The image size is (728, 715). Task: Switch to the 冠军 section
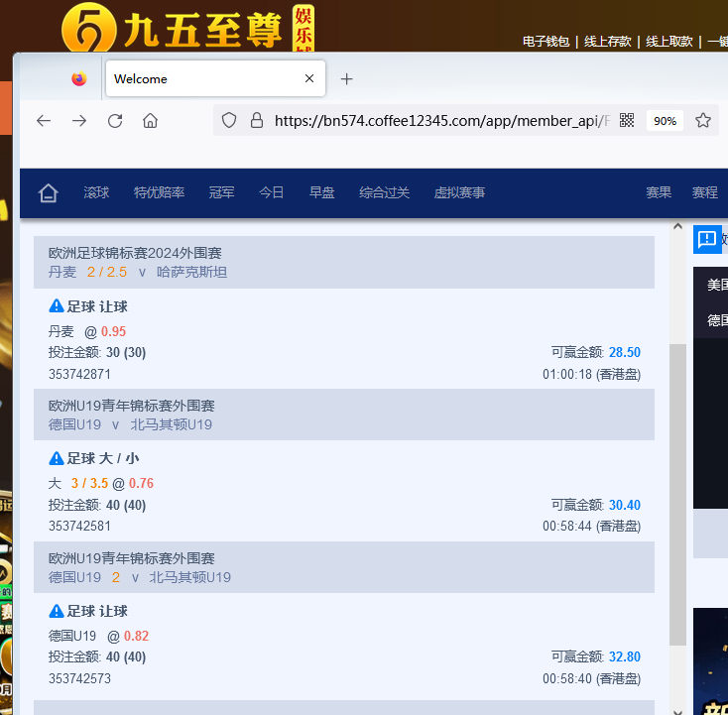[221, 193]
